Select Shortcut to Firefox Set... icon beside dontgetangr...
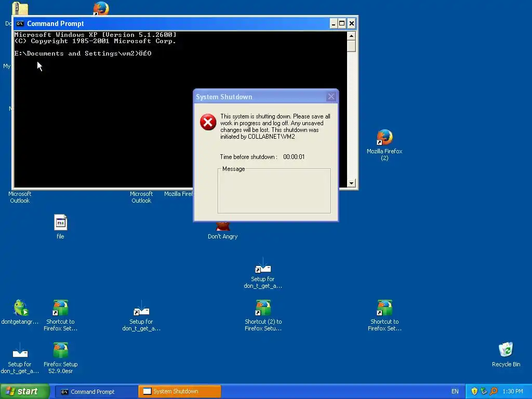The width and height of the screenshot is (532, 399). pos(60,308)
